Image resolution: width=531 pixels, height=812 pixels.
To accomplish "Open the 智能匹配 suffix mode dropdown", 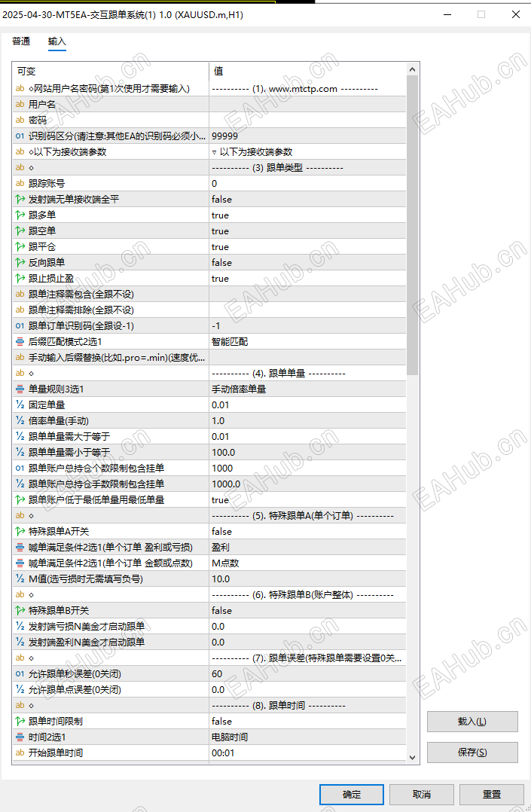I will [308, 341].
